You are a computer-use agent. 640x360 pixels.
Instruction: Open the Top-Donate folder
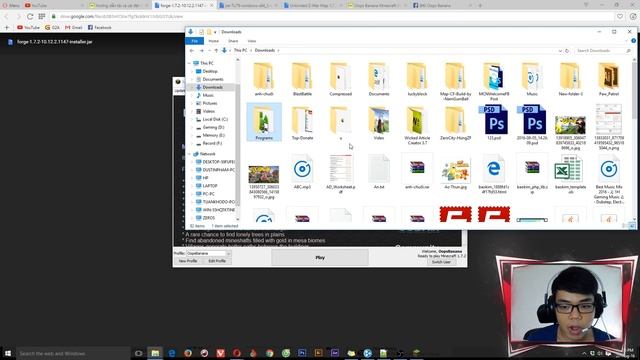point(302,123)
